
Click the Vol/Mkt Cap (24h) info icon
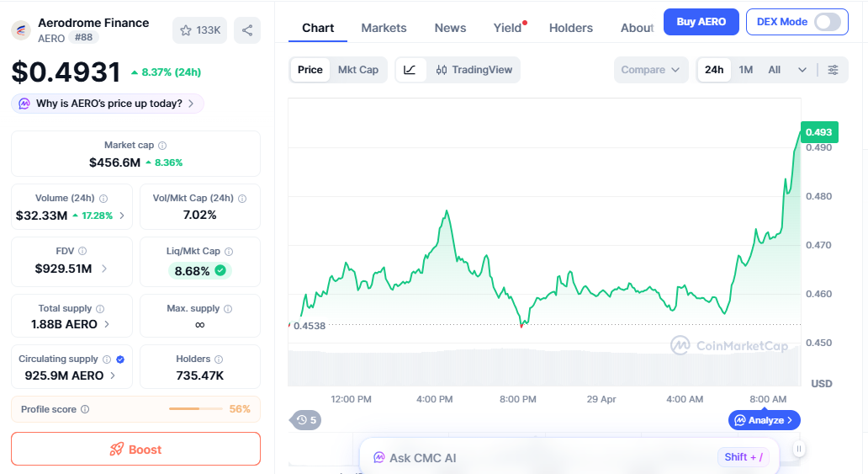click(242, 199)
